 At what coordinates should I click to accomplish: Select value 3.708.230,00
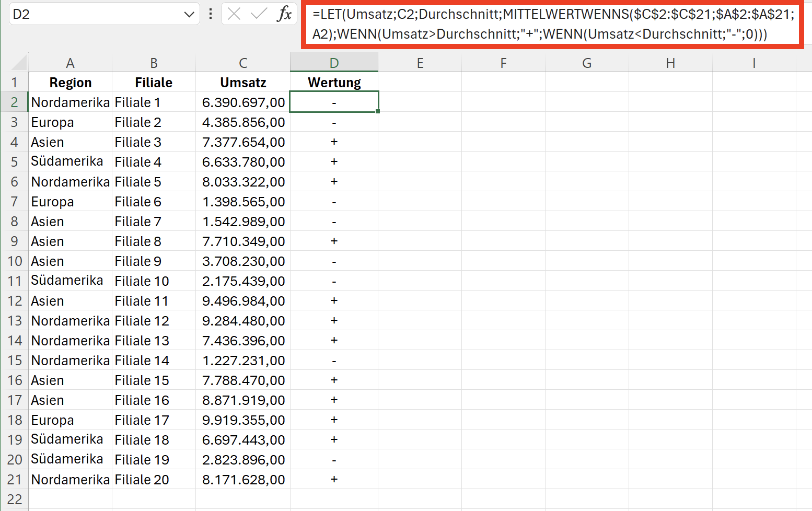click(x=243, y=261)
